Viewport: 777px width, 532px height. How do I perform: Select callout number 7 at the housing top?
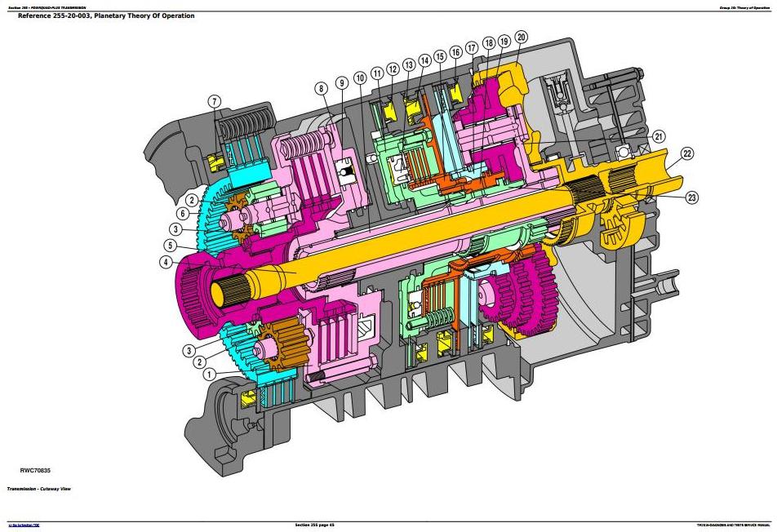pos(214,101)
